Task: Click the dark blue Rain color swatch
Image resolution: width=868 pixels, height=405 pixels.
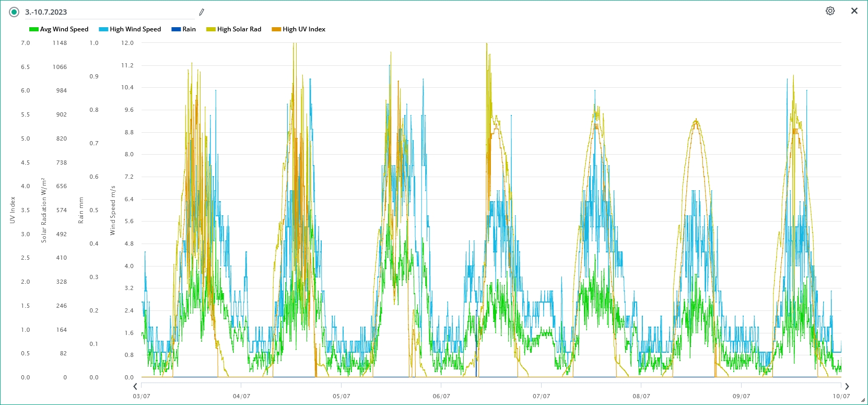Action: 176,29
